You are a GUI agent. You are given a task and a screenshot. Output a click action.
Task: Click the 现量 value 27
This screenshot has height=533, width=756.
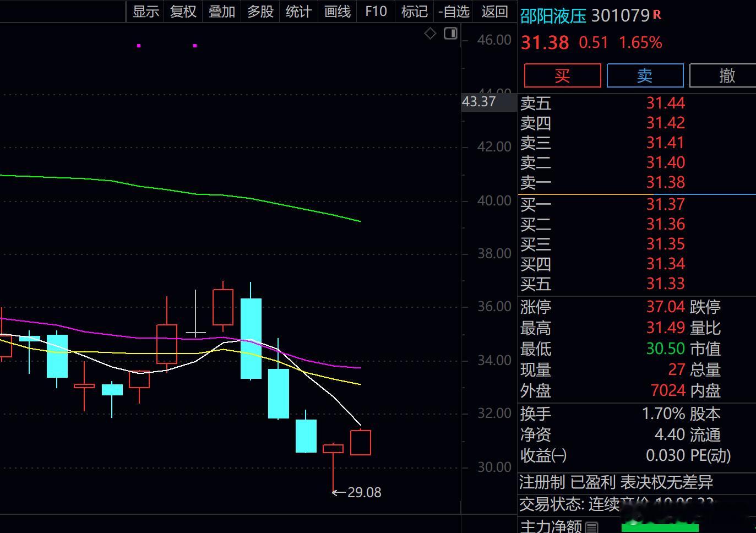tap(677, 369)
